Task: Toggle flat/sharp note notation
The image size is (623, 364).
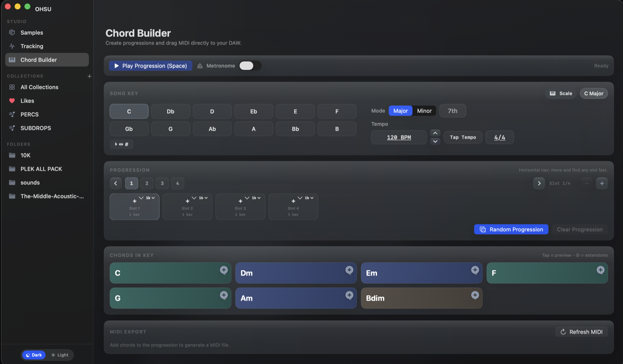Action: (121, 144)
